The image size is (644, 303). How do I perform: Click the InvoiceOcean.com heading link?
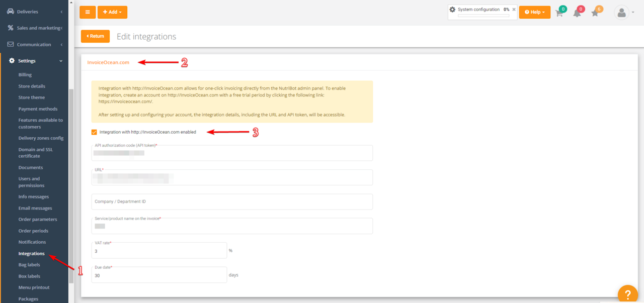pos(108,62)
